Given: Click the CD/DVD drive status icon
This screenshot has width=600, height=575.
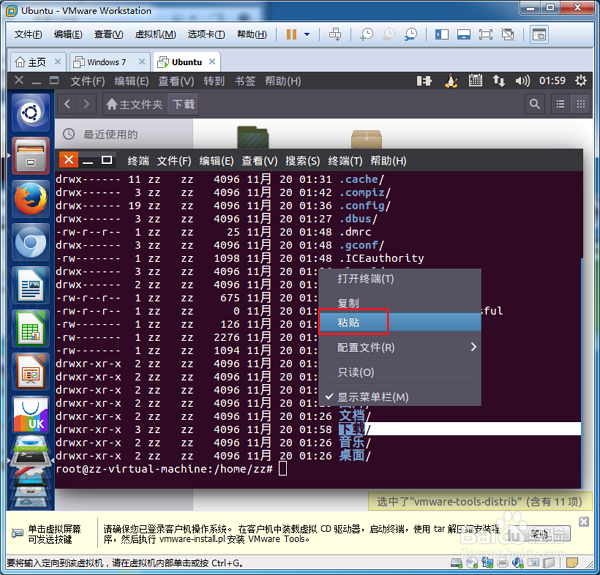Looking at the screenshot, I should pos(472,563).
